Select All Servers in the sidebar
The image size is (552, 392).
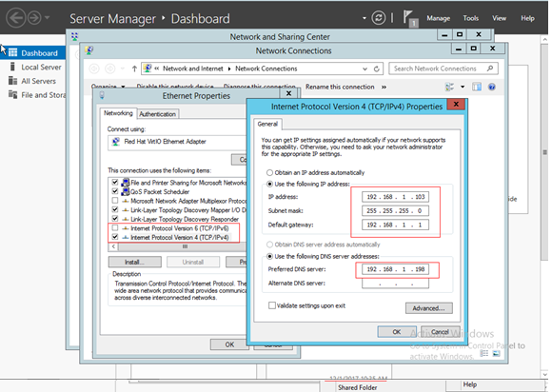pyautogui.click(x=38, y=81)
